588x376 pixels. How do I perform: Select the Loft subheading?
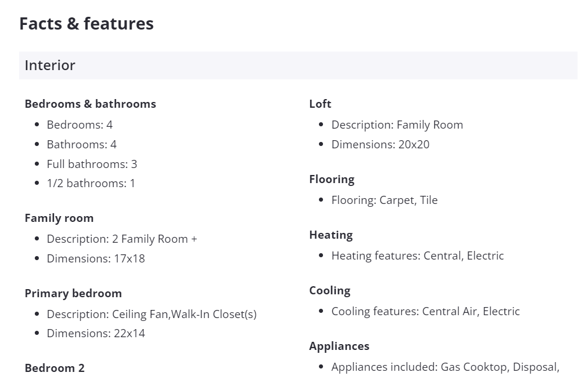click(320, 104)
